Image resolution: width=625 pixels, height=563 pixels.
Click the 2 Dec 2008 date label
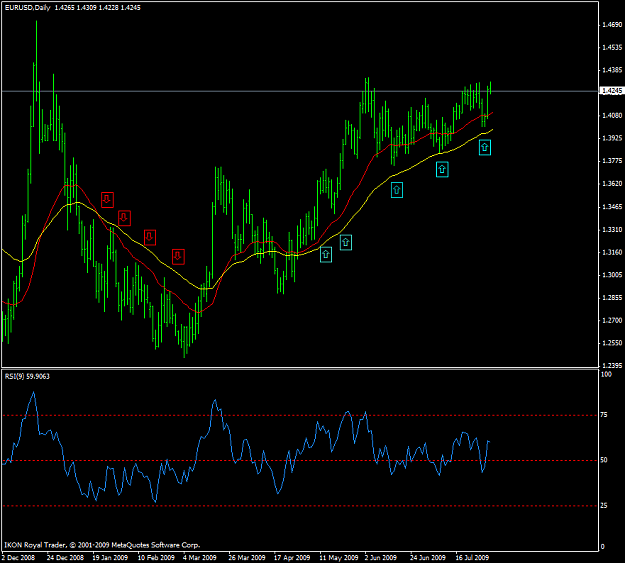pos(18,557)
